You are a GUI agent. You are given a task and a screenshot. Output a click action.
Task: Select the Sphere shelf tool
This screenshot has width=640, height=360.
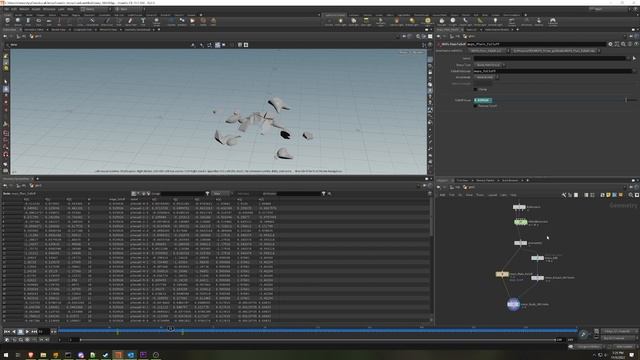(18, 21)
